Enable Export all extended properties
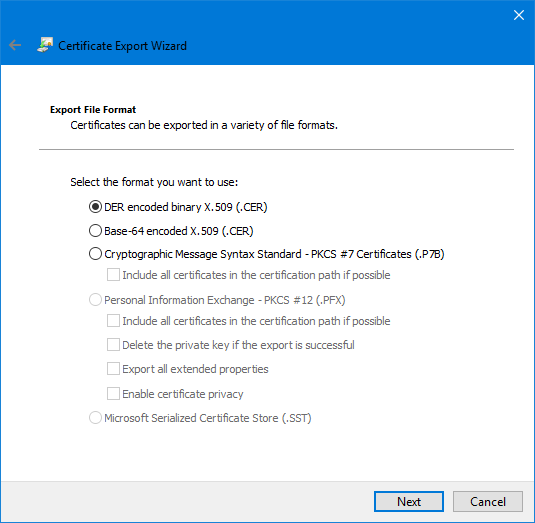The image size is (535, 523). (x=113, y=369)
